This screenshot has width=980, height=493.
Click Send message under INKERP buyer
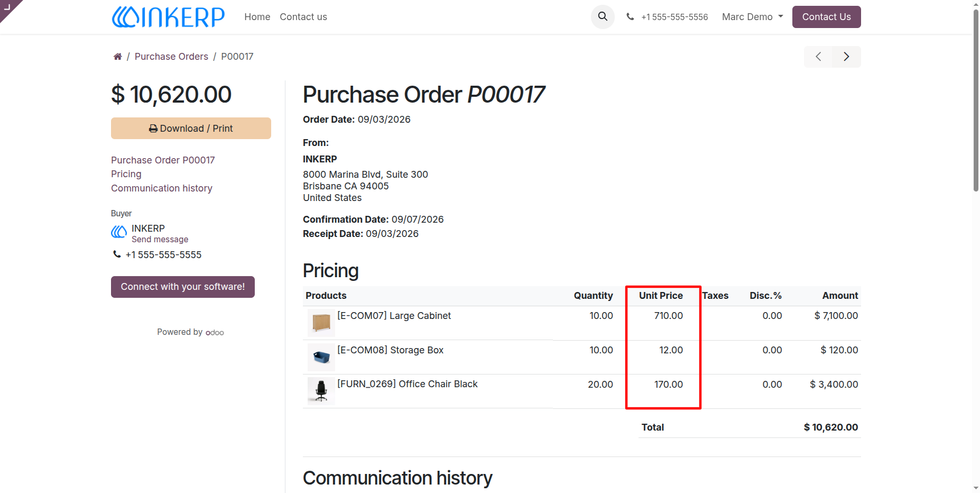coord(160,240)
